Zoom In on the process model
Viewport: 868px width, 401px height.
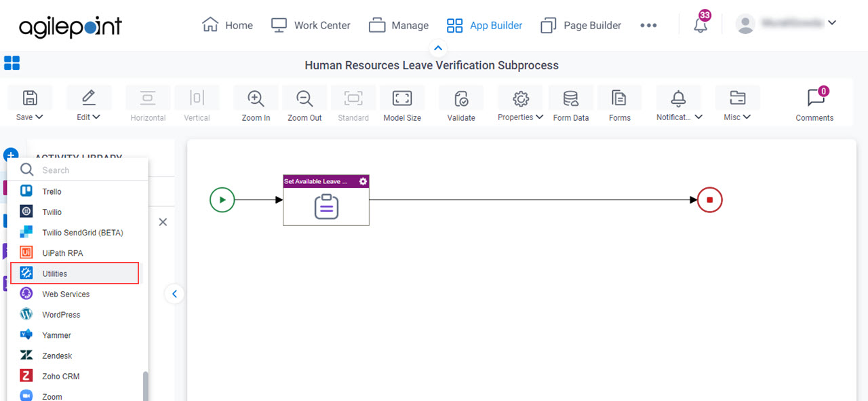(256, 98)
